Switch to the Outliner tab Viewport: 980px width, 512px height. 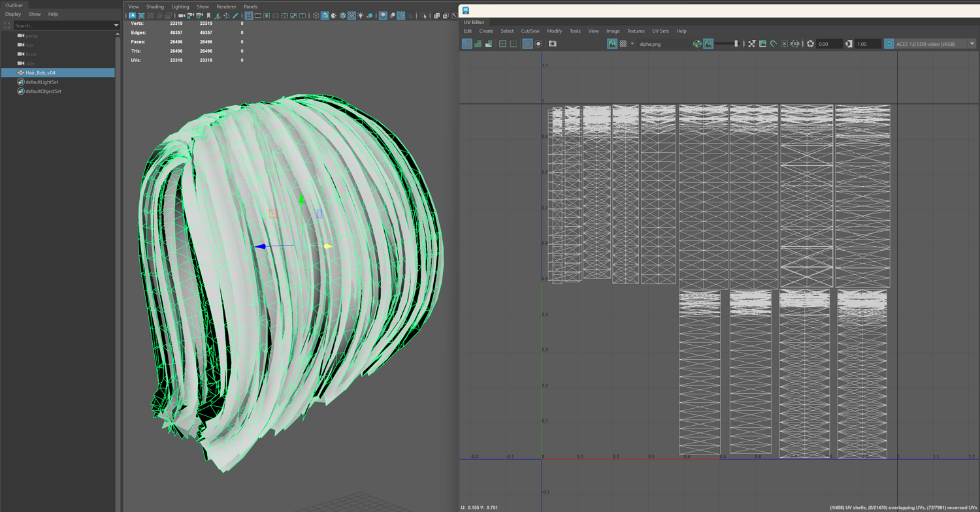point(14,5)
